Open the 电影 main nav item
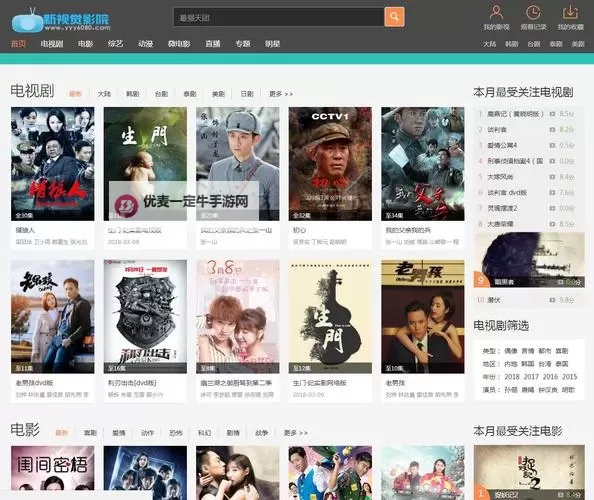This screenshot has width=594, height=500. pyautogui.click(x=85, y=44)
